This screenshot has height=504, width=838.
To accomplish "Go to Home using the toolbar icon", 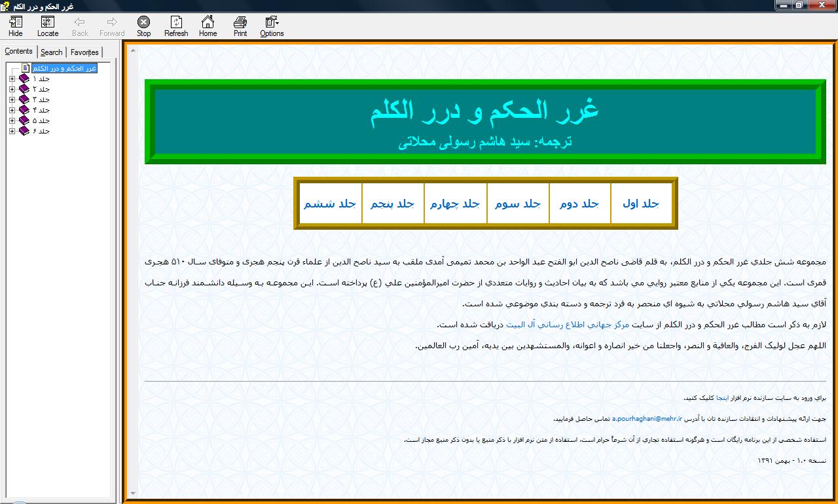I will 208,26.
